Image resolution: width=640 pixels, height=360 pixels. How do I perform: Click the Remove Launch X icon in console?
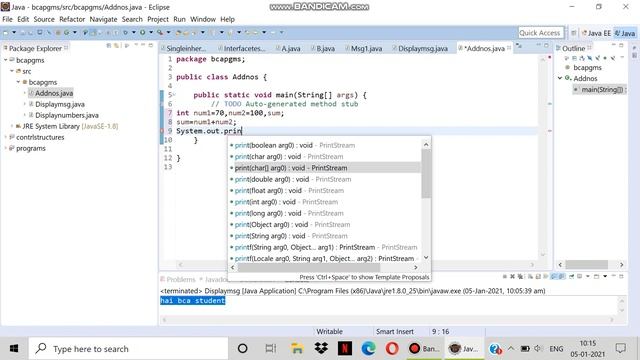pyautogui.click(x=513, y=277)
